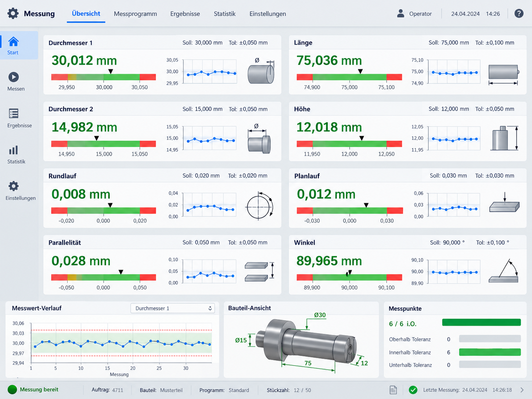532x399 pixels.
Task: Open the Messprogramm tab
Action: (x=135, y=14)
